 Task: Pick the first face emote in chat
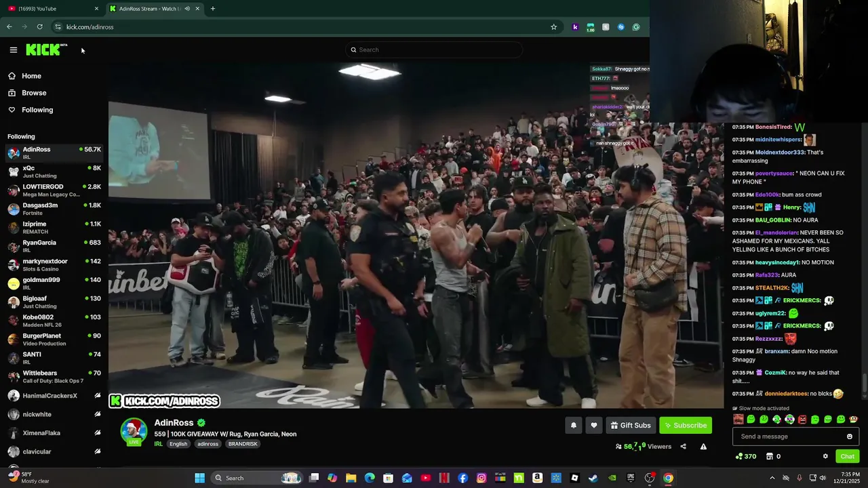(x=738, y=420)
